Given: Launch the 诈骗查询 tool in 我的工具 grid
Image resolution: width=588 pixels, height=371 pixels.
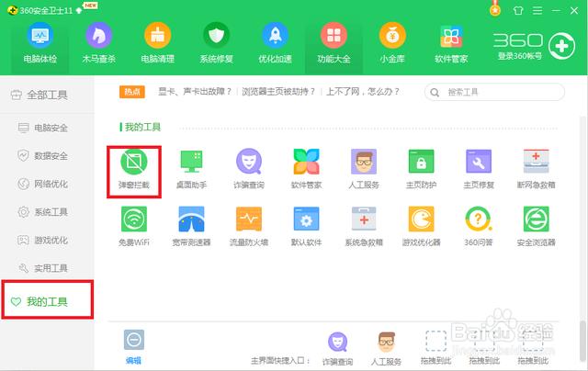Looking at the screenshot, I should click(249, 169).
